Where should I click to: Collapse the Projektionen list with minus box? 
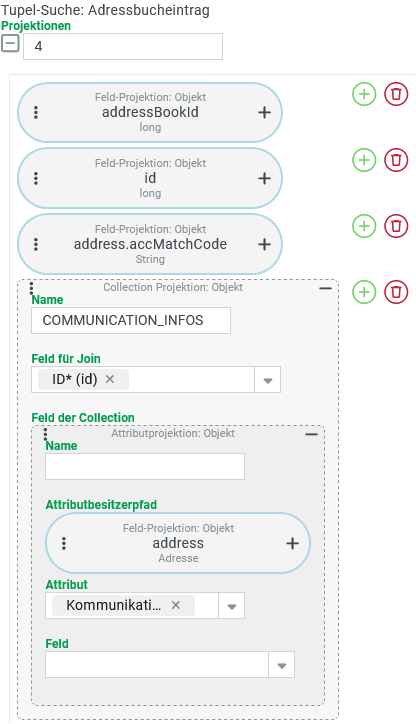[x=10, y=44]
